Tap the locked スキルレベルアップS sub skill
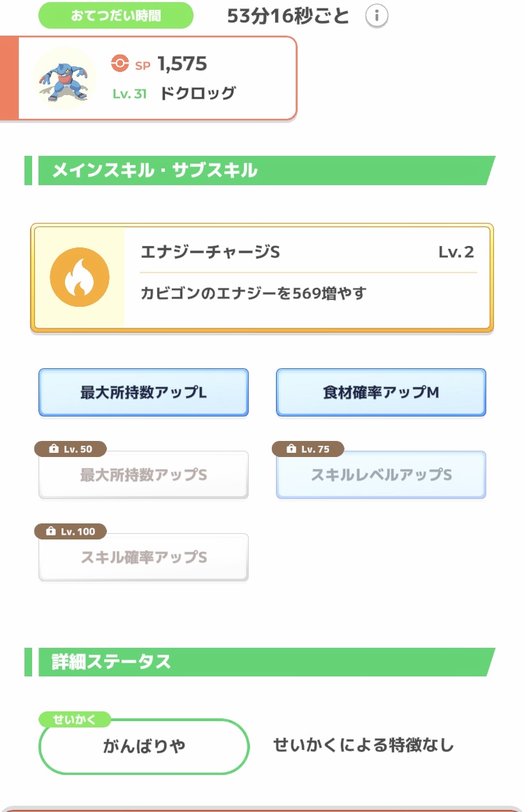The image size is (524, 812). pyautogui.click(x=381, y=476)
